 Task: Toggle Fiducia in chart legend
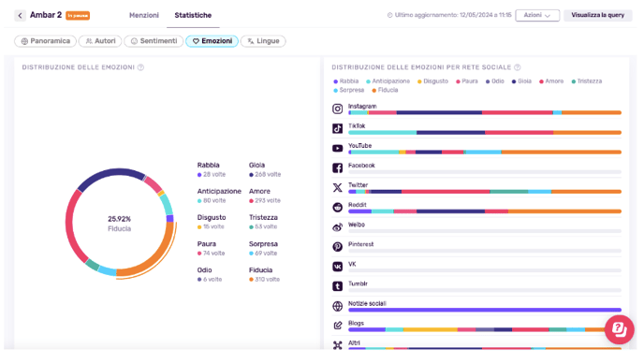[x=385, y=91]
